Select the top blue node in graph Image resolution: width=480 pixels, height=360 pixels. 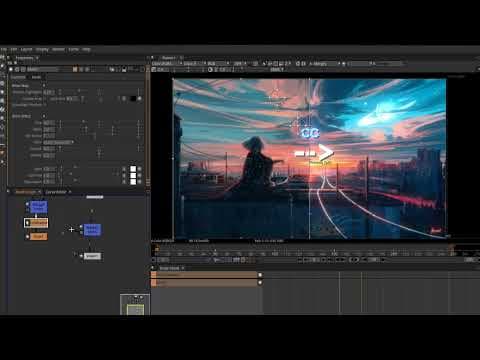click(39, 207)
